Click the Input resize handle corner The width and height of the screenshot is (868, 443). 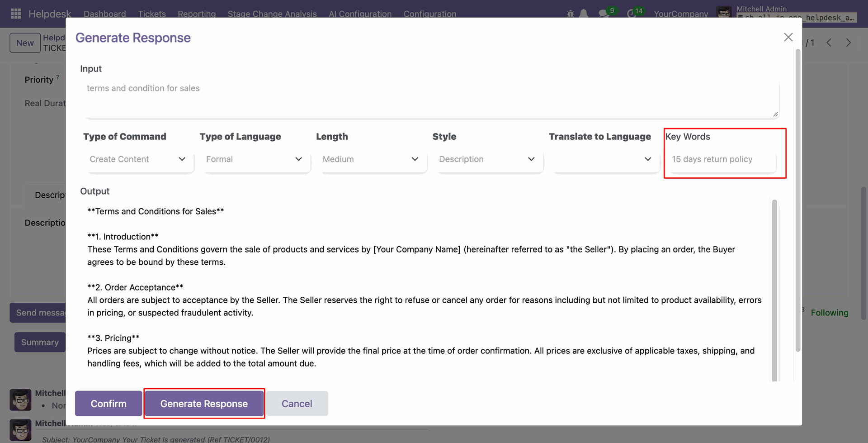775,114
